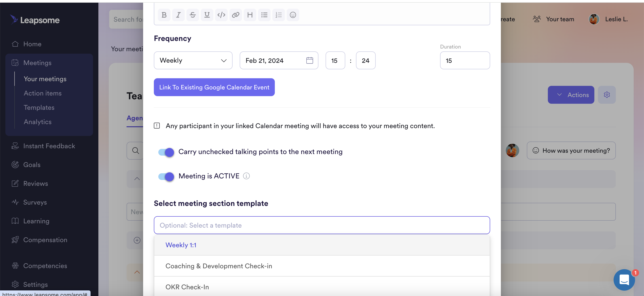Click the Leapsome logo

pos(35,20)
